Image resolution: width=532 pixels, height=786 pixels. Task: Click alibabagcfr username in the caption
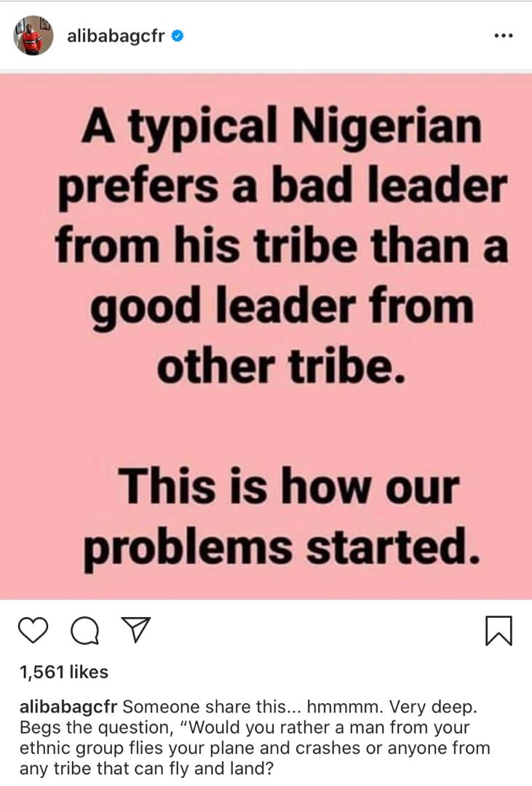(68, 707)
